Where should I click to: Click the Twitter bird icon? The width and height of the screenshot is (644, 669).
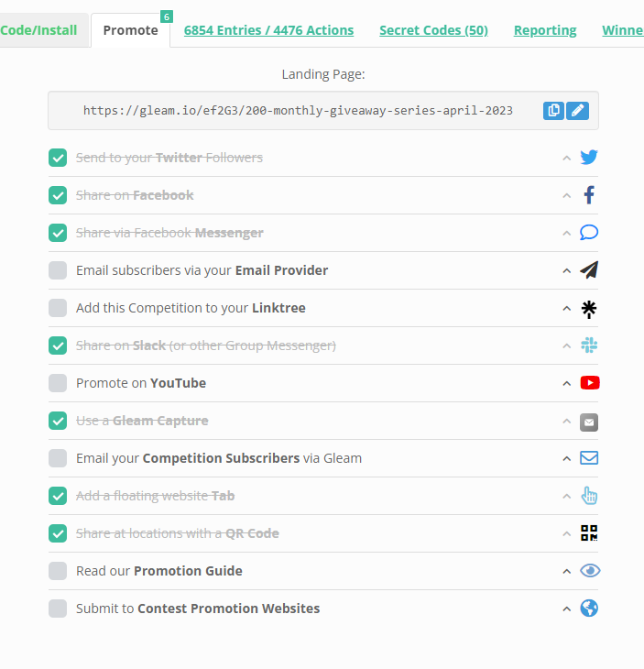[x=589, y=158]
